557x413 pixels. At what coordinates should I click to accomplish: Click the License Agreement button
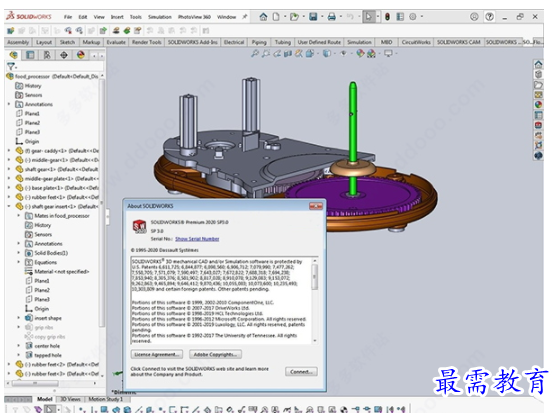click(157, 354)
